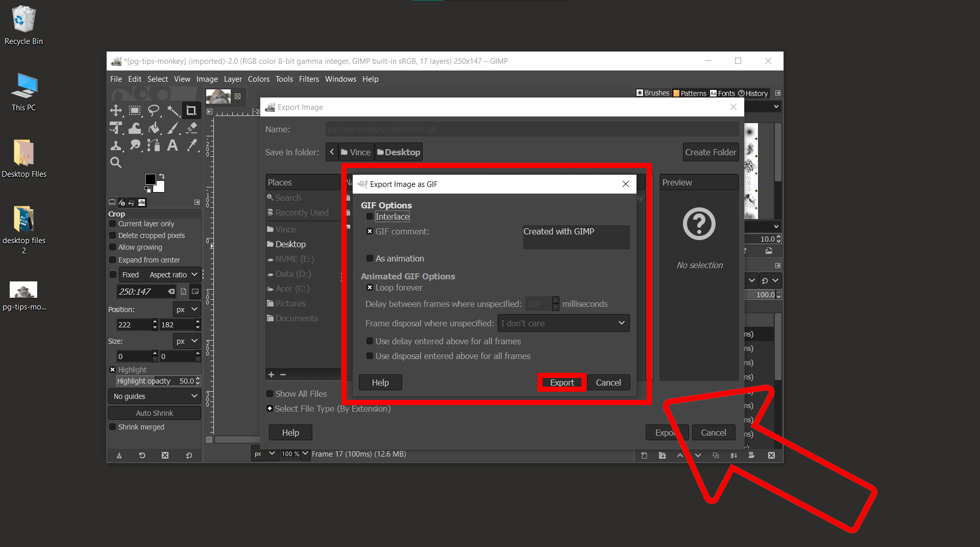The width and height of the screenshot is (980, 547).
Task: Select the Move tool
Action: (x=116, y=110)
